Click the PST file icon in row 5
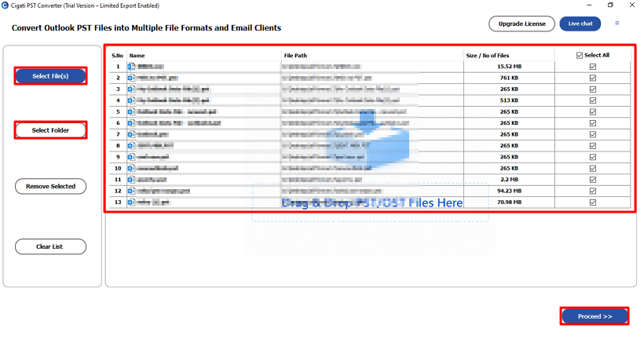 tap(131, 111)
